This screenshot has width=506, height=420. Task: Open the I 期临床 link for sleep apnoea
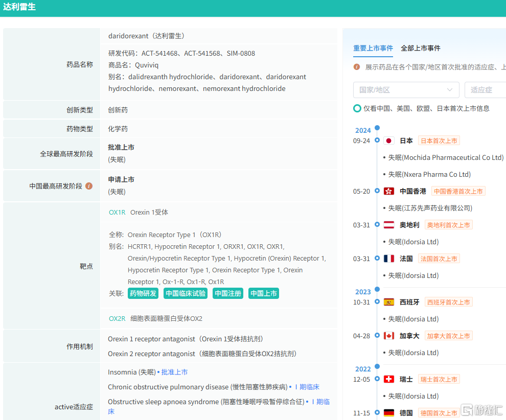pos(320,402)
